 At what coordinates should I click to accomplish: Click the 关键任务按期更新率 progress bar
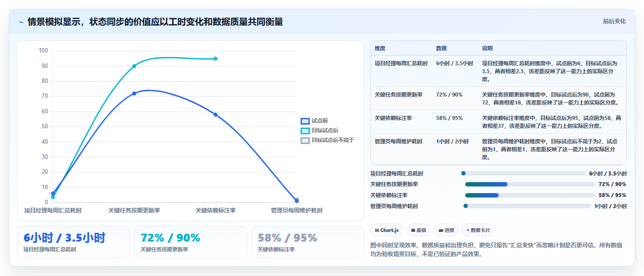(530, 184)
